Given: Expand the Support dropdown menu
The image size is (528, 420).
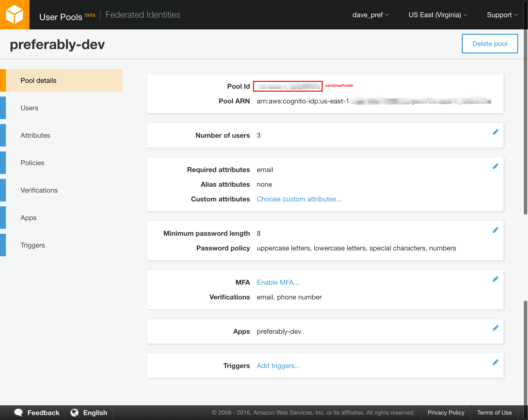Looking at the screenshot, I should click(502, 14).
